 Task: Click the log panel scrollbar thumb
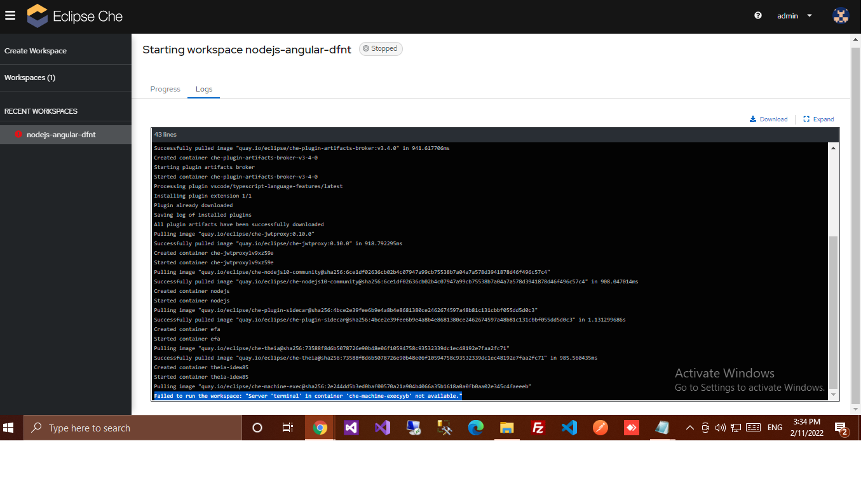click(833, 312)
